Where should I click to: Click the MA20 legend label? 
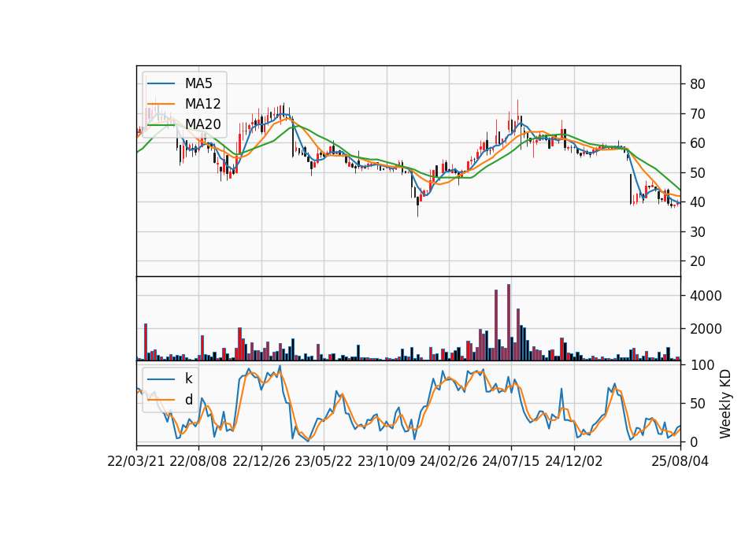[x=202, y=124]
